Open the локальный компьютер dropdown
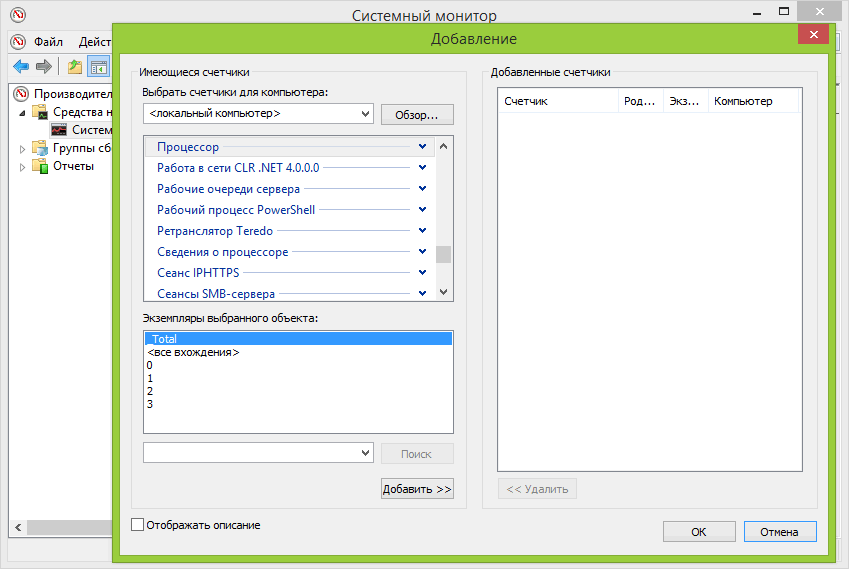Screen dimensions: 849x569 coord(365,114)
